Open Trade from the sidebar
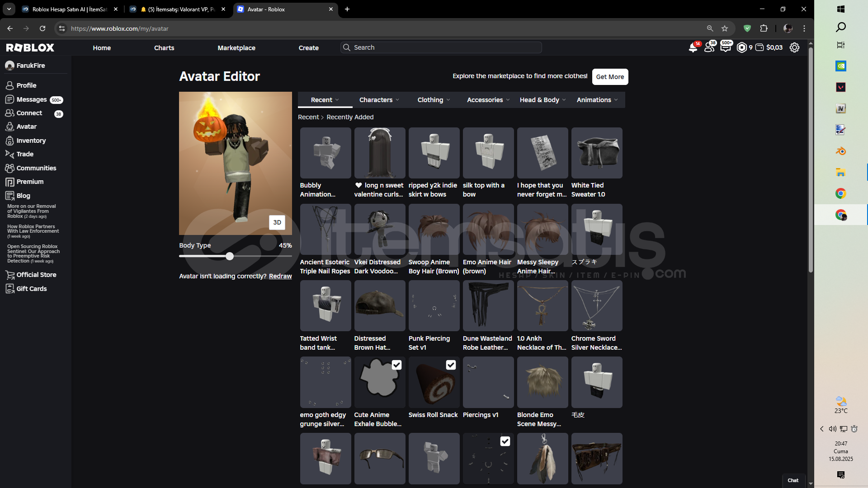The image size is (868, 488). pyautogui.click(x=25, y=154)
